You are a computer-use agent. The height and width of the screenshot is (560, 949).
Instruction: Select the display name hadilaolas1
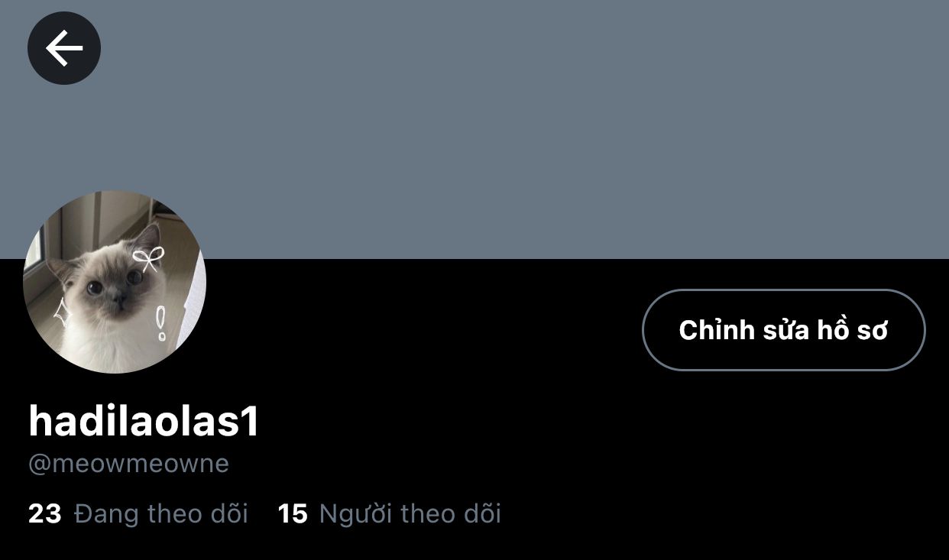144,422
